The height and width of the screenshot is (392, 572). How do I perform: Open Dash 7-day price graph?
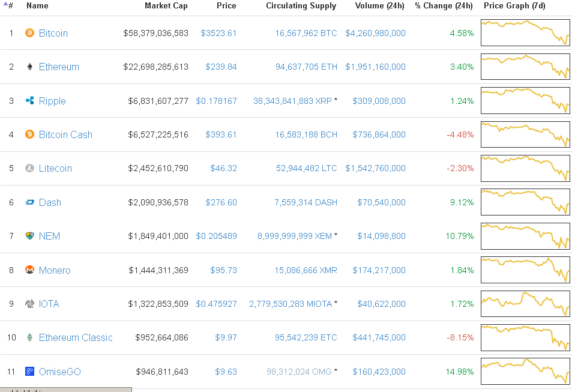[525, 202]
